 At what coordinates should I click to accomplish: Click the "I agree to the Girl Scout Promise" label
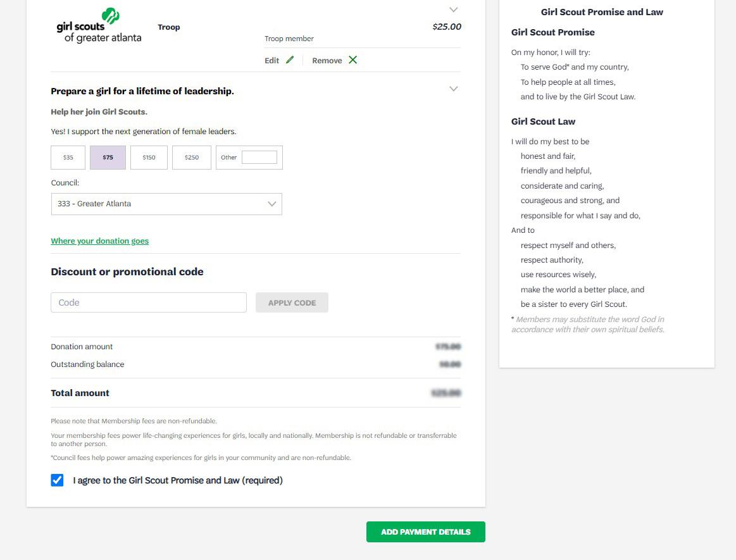tap(178, 480)
